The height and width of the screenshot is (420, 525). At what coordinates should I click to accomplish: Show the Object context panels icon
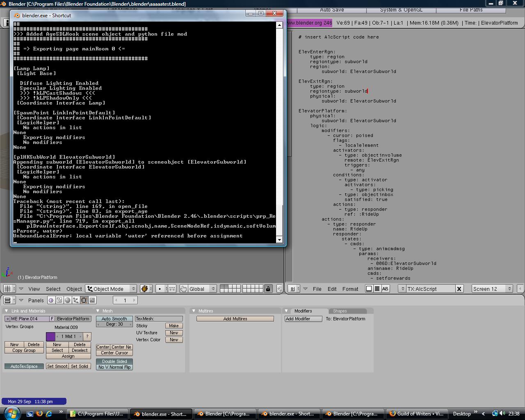tap(76, 300)
